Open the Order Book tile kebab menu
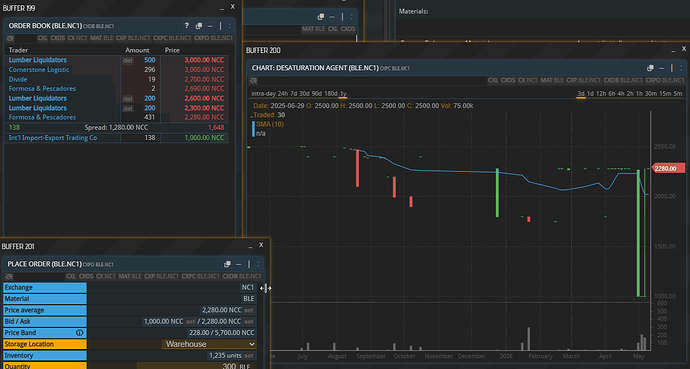This screenshot has height=369, width=690. pos(229,26)
